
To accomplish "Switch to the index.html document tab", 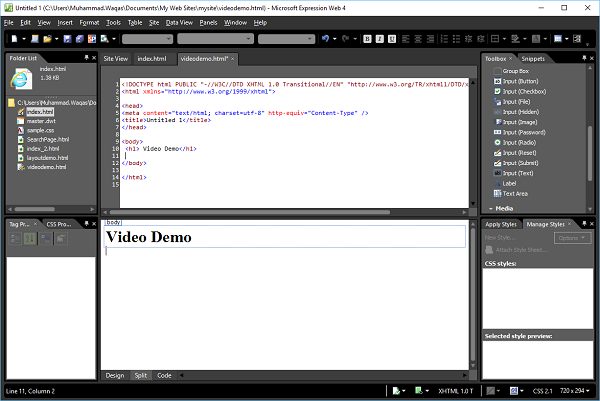I will [x=152, y=59].
